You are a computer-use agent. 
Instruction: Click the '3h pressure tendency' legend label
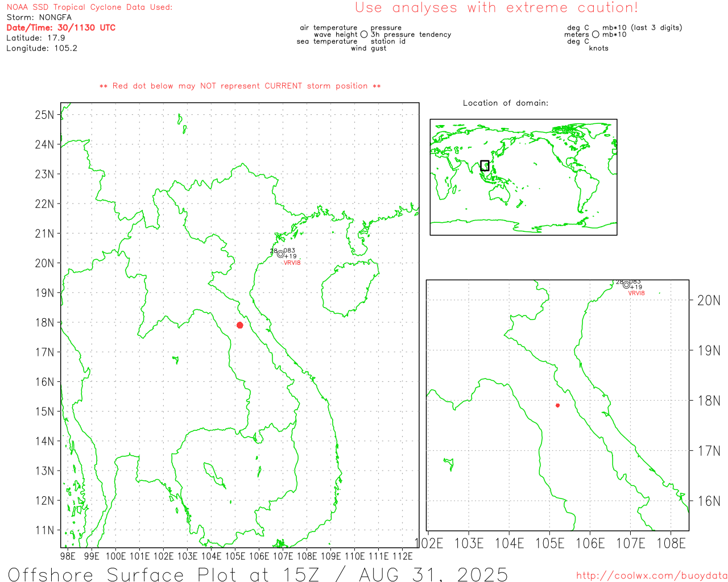(x=411, y=35)
